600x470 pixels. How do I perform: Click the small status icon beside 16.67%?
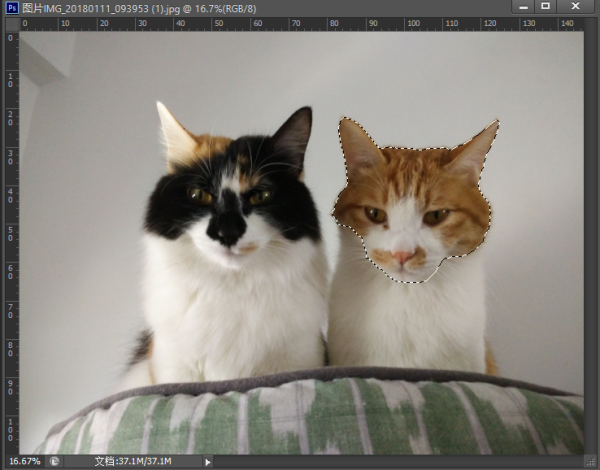(x=56, y=462)
